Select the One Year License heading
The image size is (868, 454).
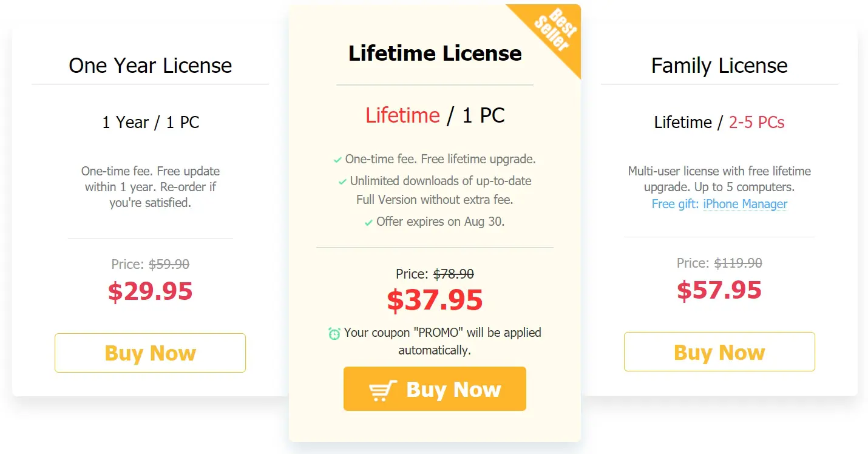pos(151,66)
